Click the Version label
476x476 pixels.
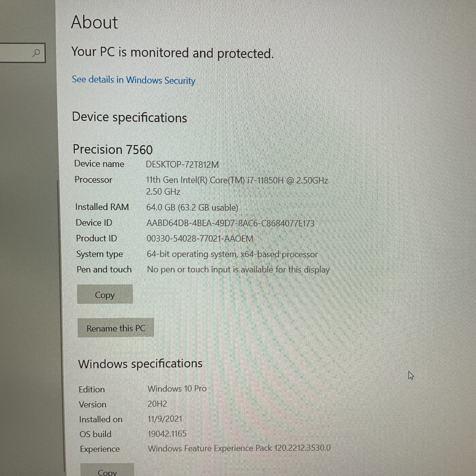[x=93, y=405]
